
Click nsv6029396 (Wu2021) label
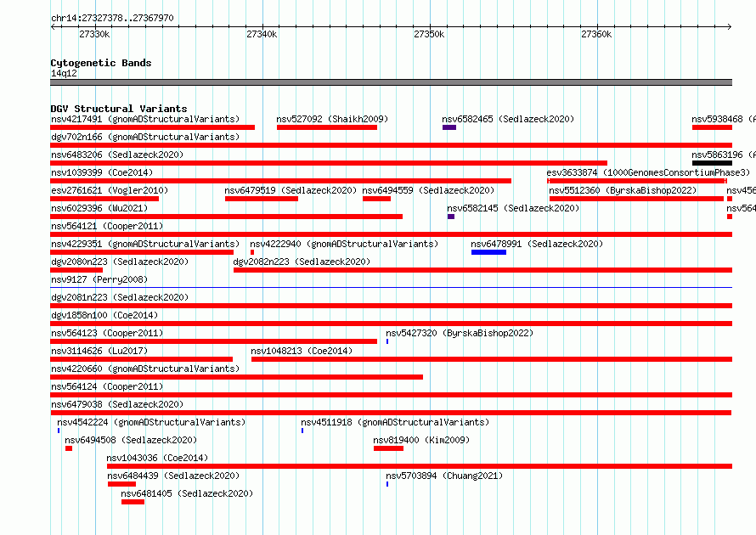point(99,208)
